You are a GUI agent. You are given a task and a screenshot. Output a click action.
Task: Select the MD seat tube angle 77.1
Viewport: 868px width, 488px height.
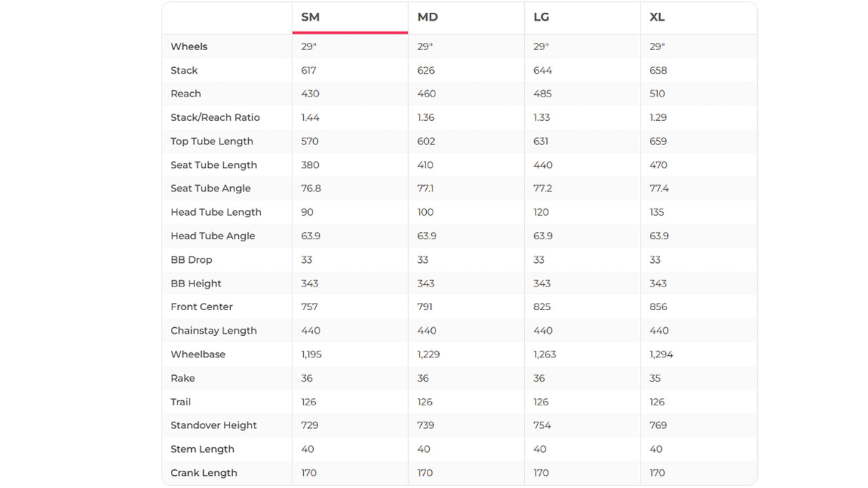(426, 189)
